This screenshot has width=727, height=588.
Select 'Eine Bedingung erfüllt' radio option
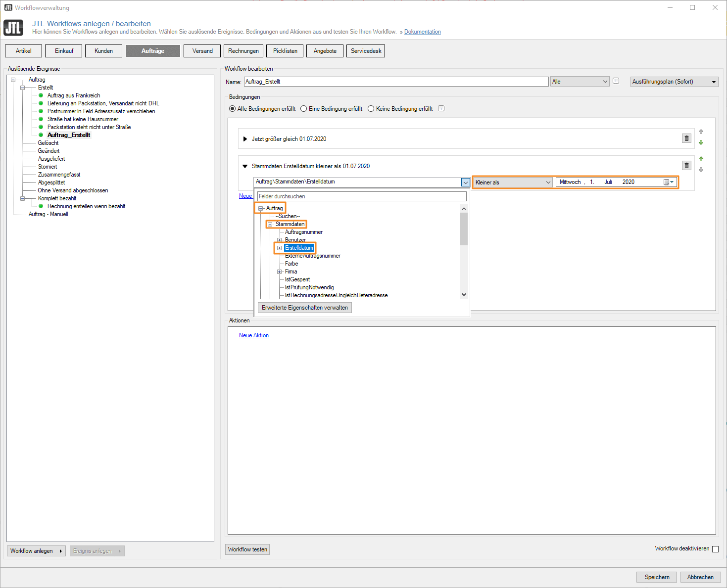click(304, 109)
